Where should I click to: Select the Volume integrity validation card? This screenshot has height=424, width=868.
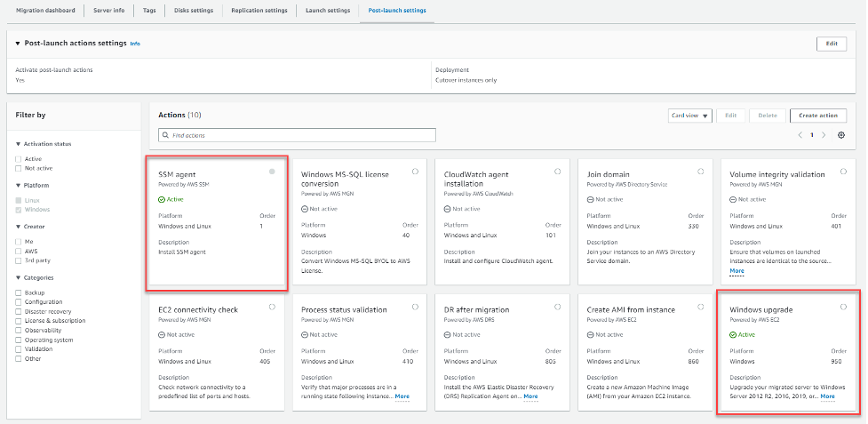pos(844,172)
